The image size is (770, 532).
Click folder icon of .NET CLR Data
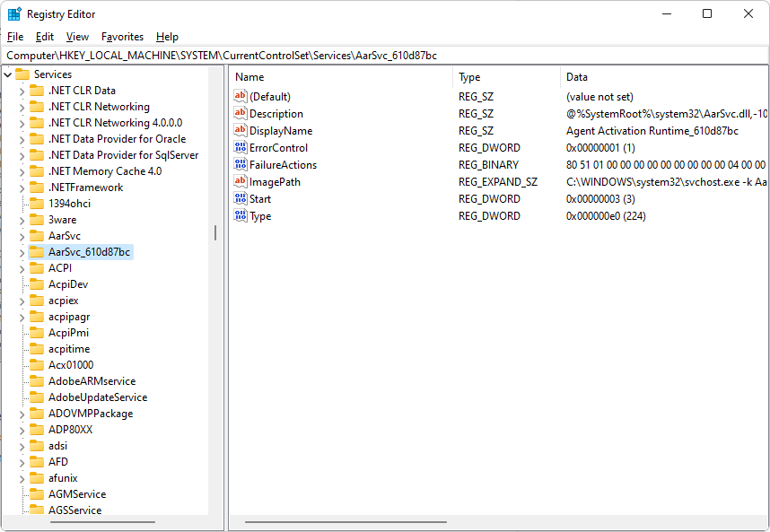coord(37,91)
